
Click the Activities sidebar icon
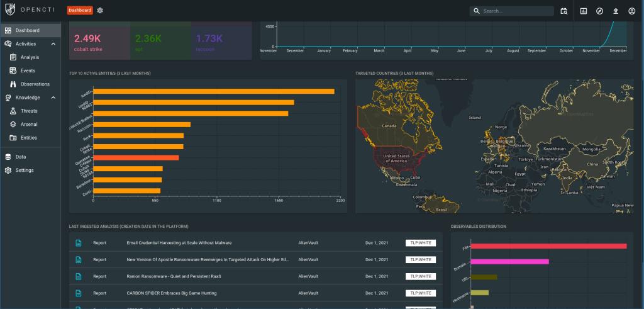(8, 44)
